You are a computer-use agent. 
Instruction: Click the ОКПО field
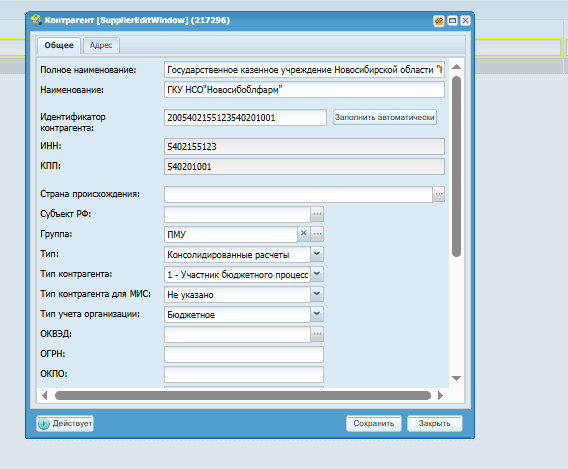(244, 374)
